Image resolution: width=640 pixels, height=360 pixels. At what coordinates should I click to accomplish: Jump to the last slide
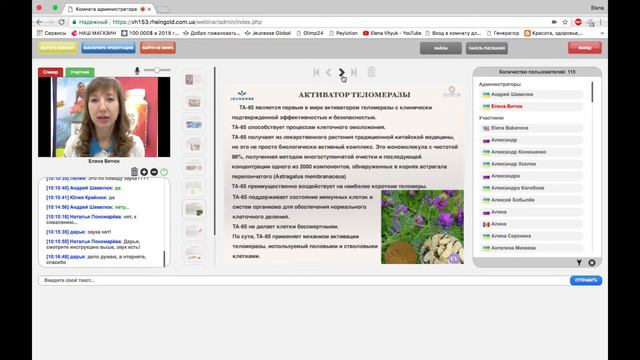pyautogui.click(x=354, y=72)
